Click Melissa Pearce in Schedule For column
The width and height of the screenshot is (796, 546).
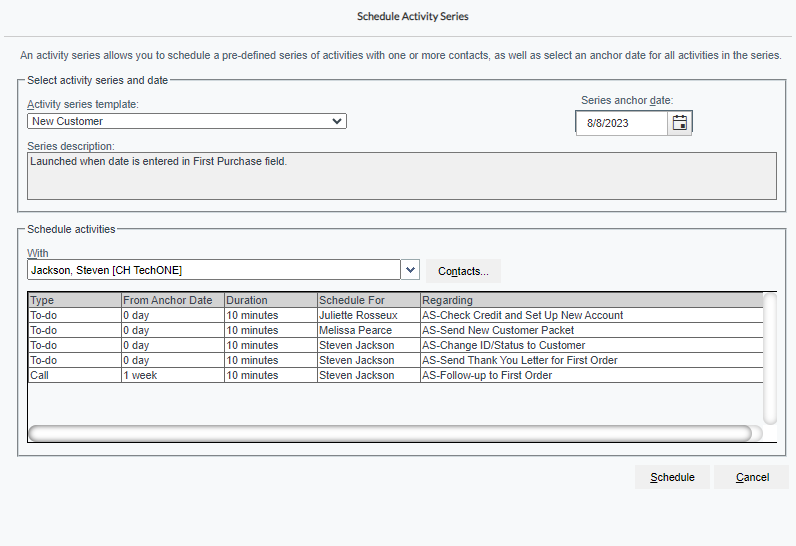click(369, 330)
